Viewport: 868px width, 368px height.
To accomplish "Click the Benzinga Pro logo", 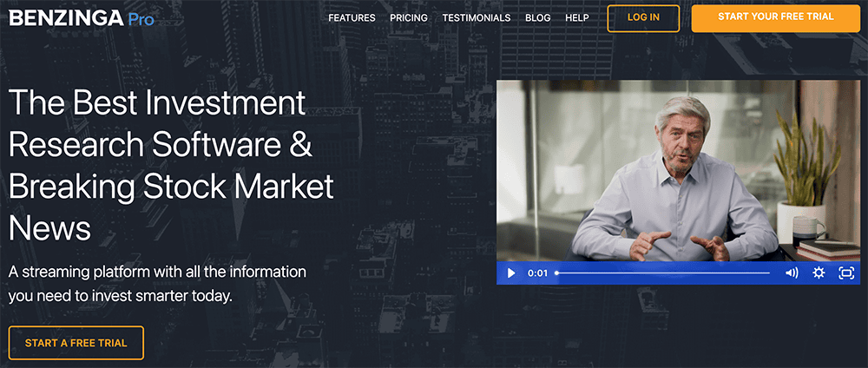I will pyautogui.click(x=81, y=17).
